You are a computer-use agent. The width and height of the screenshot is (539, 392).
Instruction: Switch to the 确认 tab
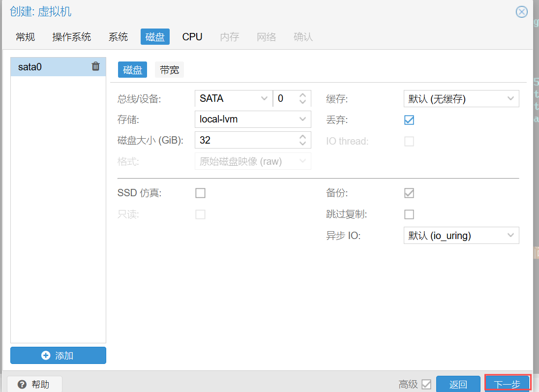pos(303,37)
